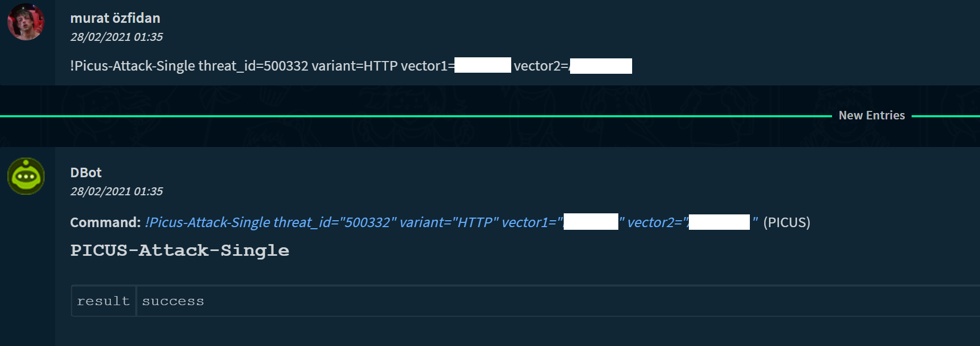
Task: Click the New Entries divider label
Action: pyautogui.click(x=871, y=116)
